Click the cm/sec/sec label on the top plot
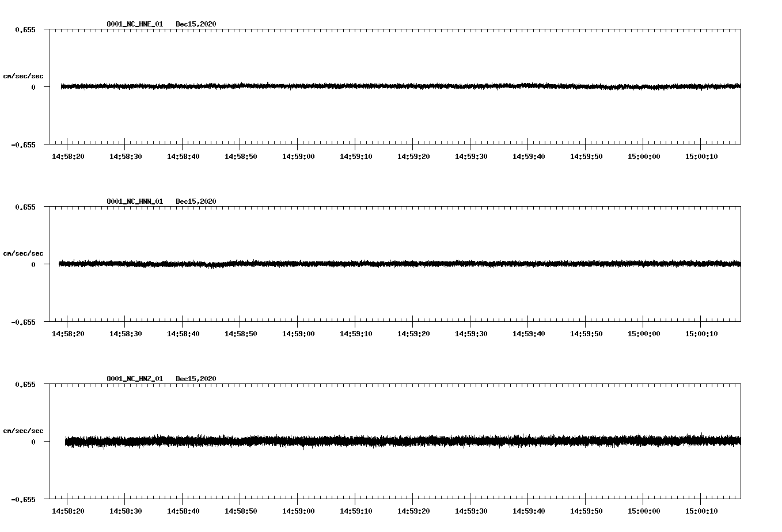Viewport: 782px width, 532px height. 24,75
